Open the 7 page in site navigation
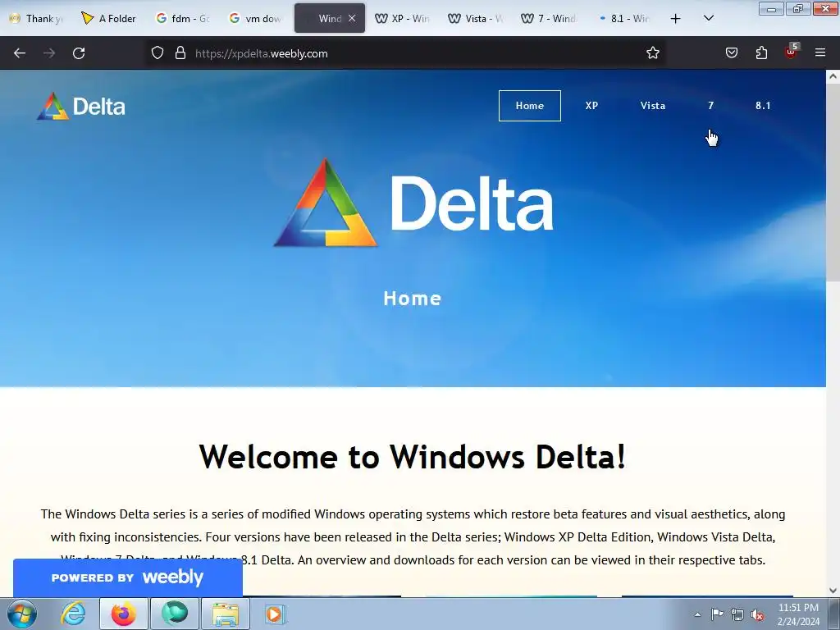The height and width of the screenshot is (630, 840). (711, 106)
